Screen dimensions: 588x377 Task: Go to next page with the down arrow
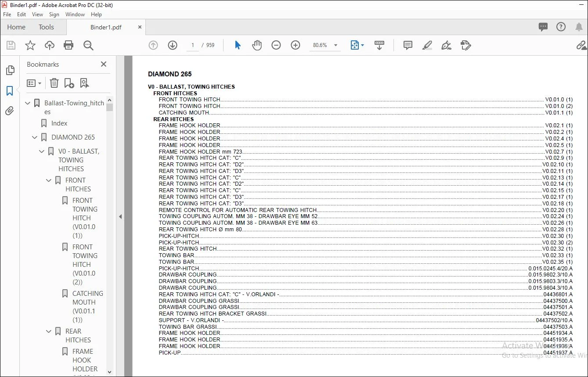pos(173,45)
